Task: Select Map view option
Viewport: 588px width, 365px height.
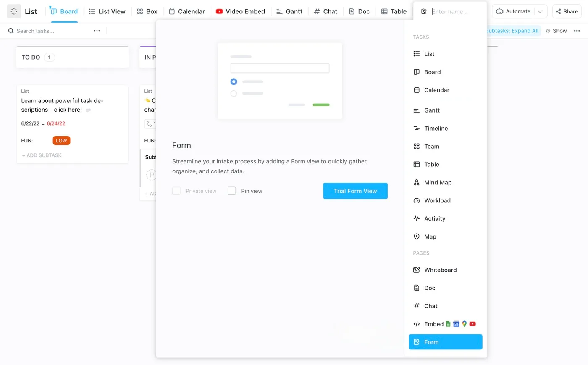Action: [446, 236]
